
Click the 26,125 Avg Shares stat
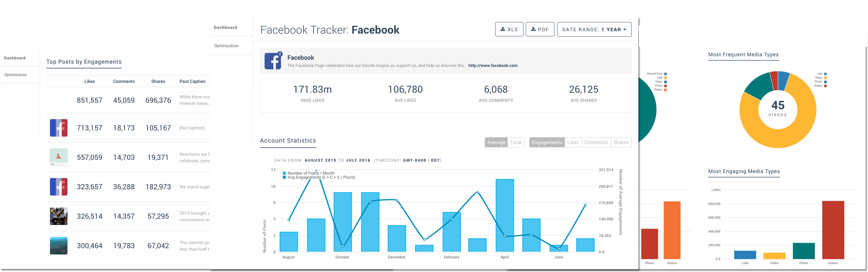point(583,90)
